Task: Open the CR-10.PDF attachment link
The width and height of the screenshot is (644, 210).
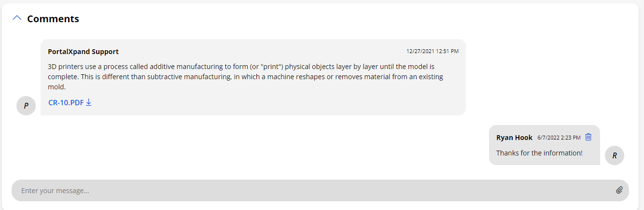Action: click(x=66, y=102)
